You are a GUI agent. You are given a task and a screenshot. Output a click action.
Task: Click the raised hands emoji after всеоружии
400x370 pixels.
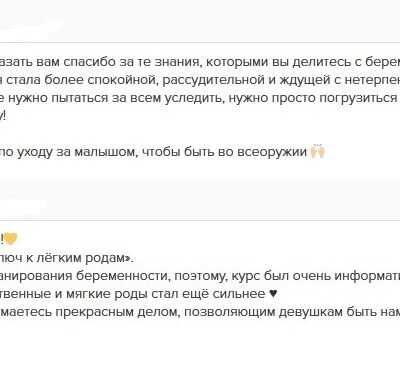(x=317, y=151)
